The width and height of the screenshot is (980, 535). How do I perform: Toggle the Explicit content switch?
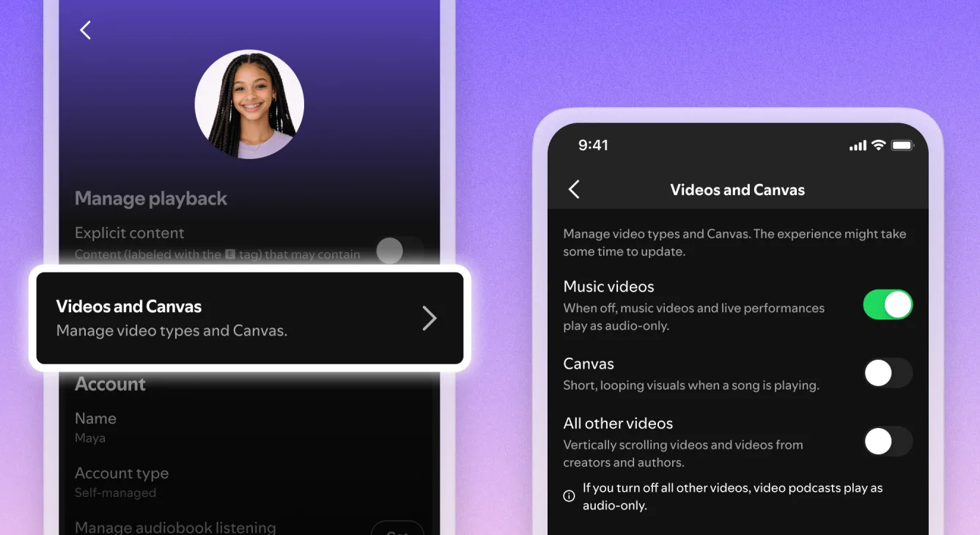pyautogui.click(x=399, y=251)
